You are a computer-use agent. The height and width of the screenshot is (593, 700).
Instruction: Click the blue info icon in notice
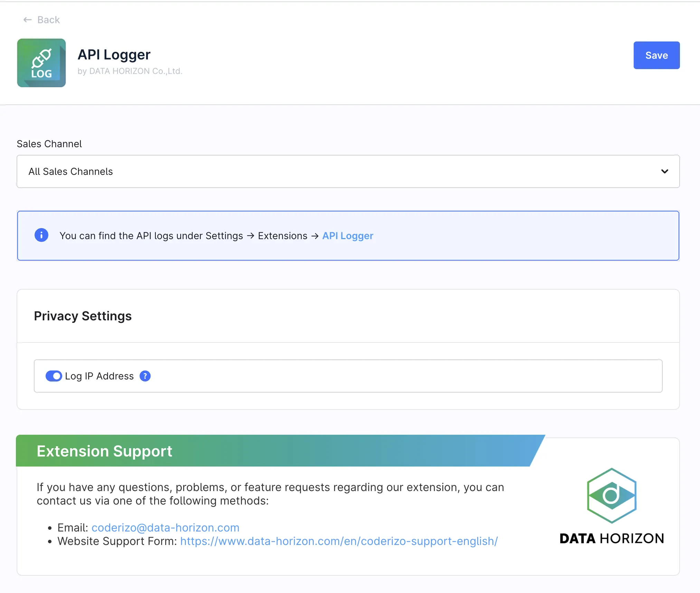[41, 235]
